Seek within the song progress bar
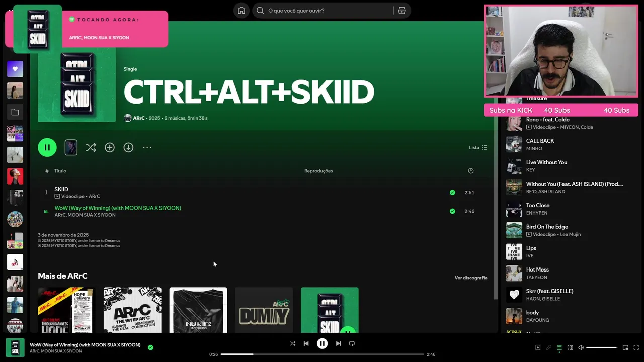 pyautogui.click(x=322, y=354)
